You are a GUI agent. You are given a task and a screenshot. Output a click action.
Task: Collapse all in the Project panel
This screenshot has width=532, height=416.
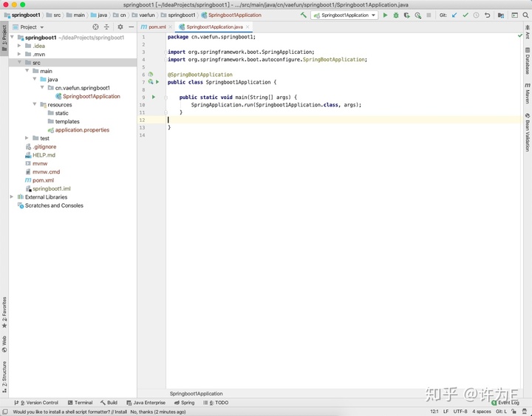click(x=106, y=27)
